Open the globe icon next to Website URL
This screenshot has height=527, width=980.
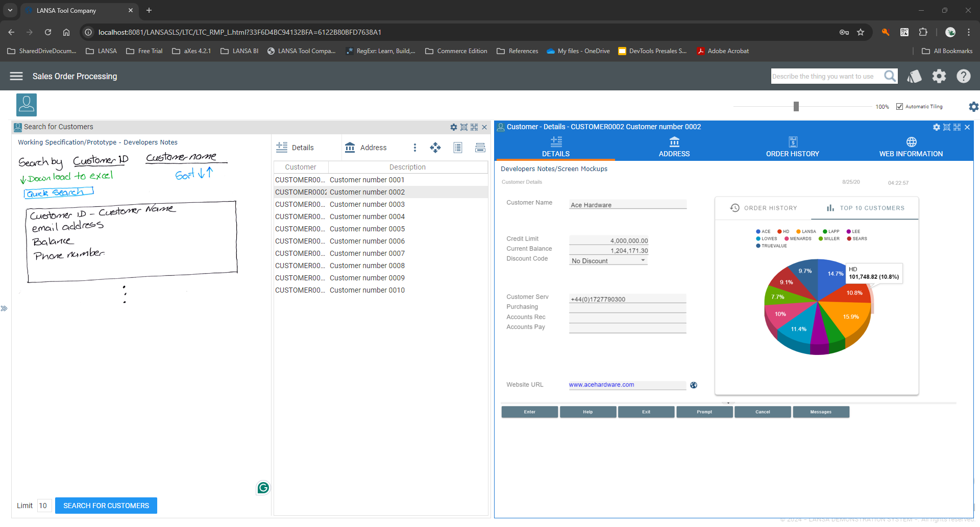694,385
